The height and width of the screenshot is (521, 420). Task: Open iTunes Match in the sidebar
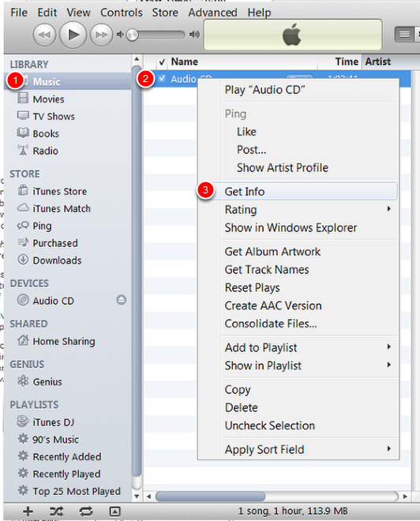click(62, 208)
